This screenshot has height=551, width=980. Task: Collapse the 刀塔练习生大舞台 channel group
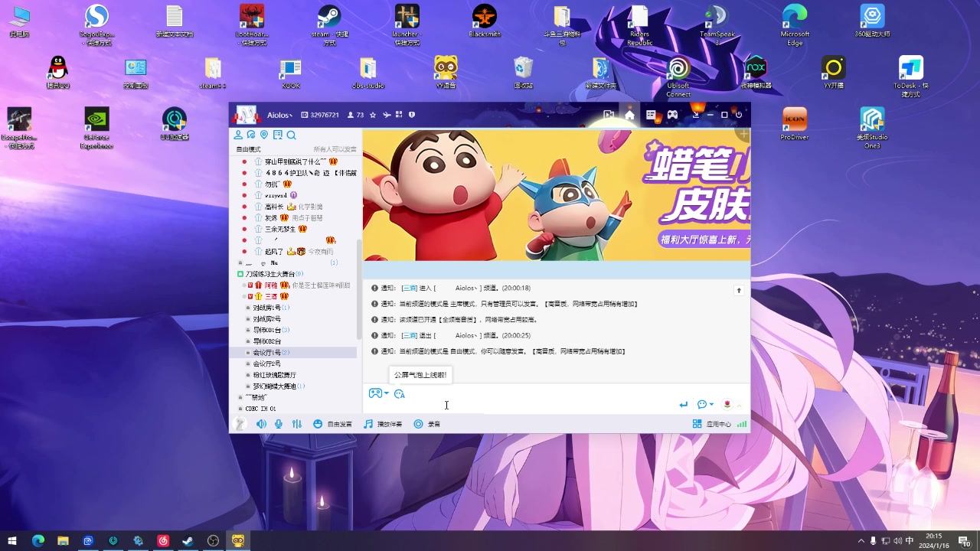tap(240, 273)
